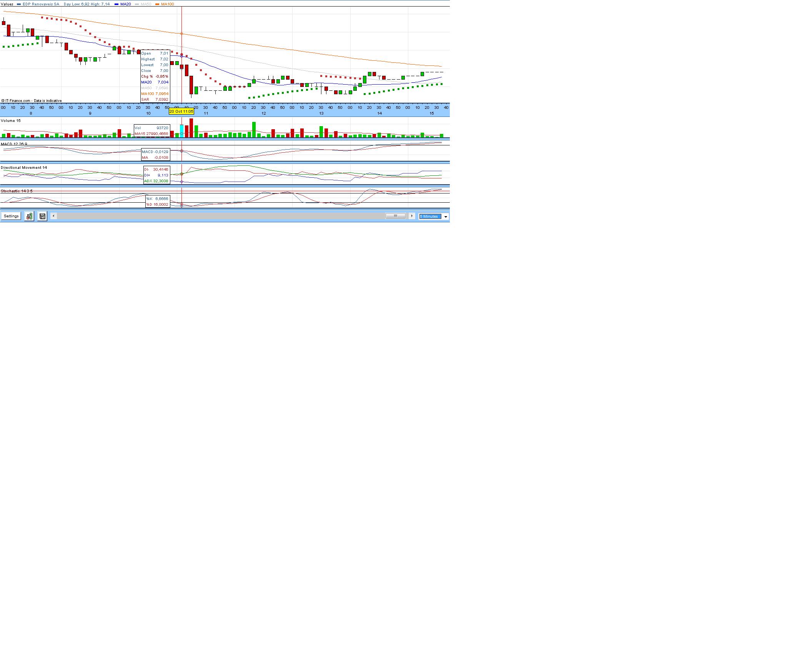This screenshot has height=650, width=812.
Task: Click the Stochastic 14 3 5 panel title
Action: 17,191
